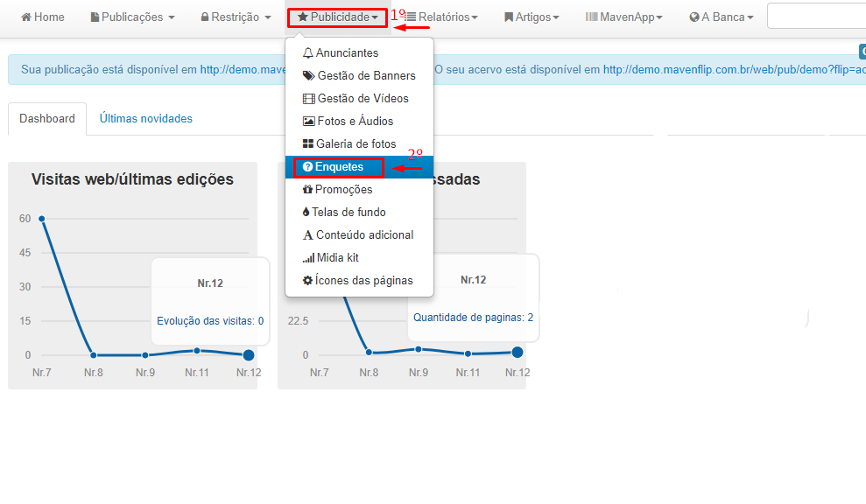Screen dimensions: 866x504
Task: Click the MavenApp barcode icon
Action: (x=592, y=17)
